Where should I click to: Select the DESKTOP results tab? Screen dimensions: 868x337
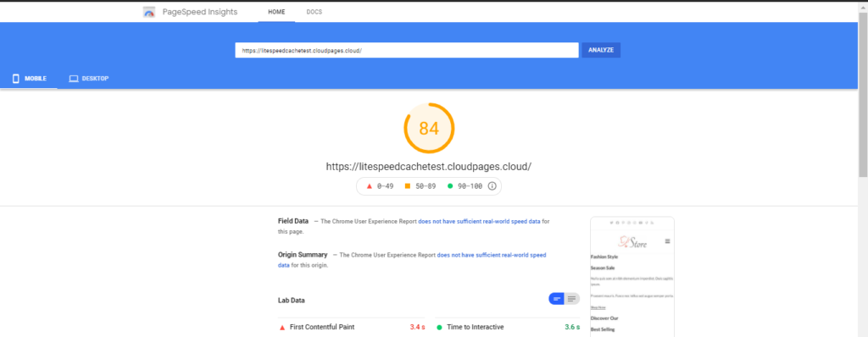[x=88, y=79]
